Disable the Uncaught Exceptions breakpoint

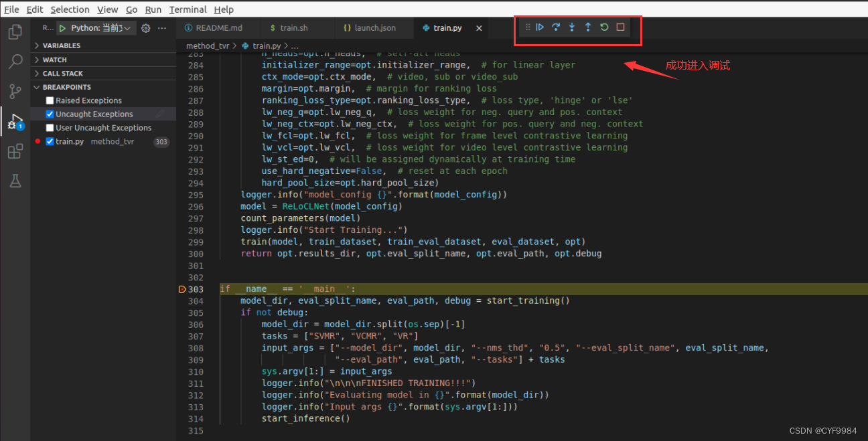click(x=50, y=114)
